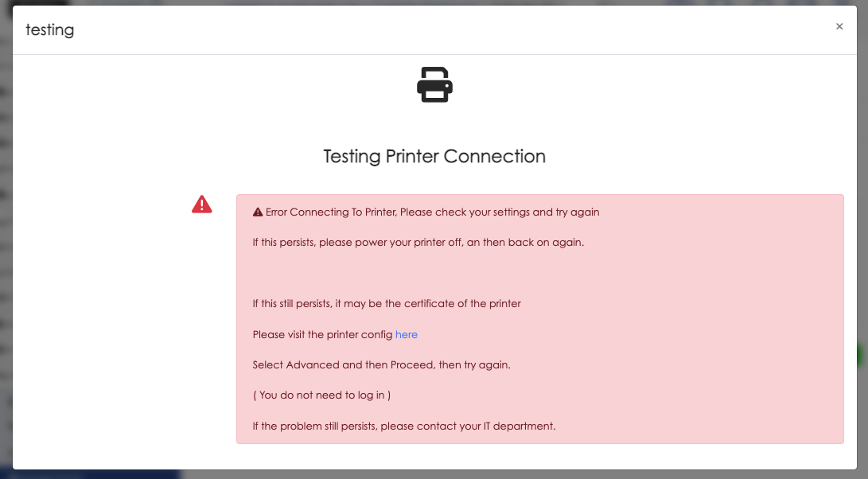Screen dimensions: 868x479
Task: Click the printer icon at the top
Action: 434,84
